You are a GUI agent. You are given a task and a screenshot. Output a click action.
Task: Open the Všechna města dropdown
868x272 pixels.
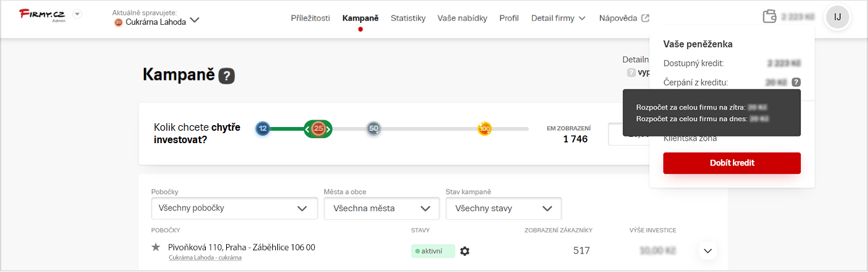(381, 208)
